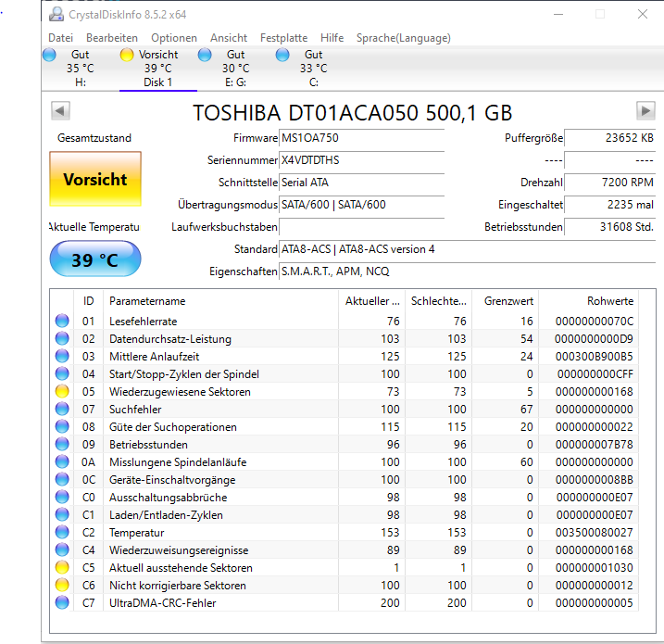The width and height of the screenshot is (664, 644).
Task: Click the Eingeschaltet value 2235 mal
Action: click(610, 205)
